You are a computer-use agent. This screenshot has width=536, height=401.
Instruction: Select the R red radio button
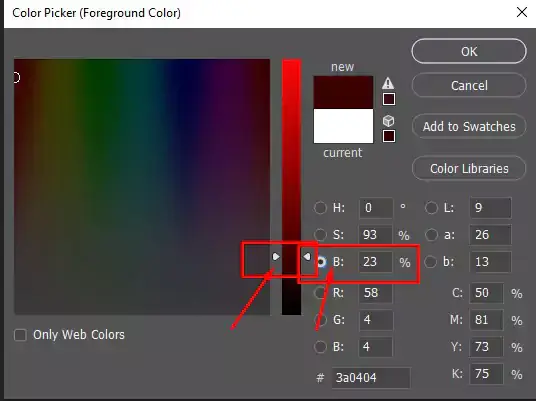(320, 293)
